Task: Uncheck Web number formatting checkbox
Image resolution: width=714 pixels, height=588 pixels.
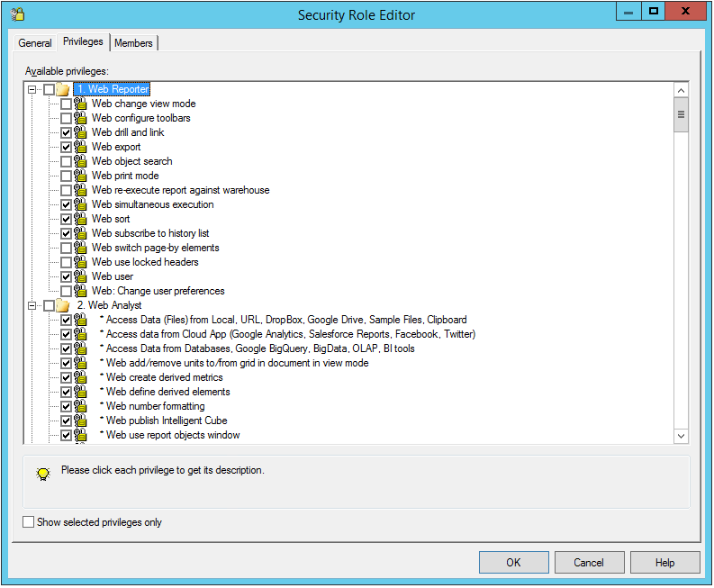Action: (66, 406)
